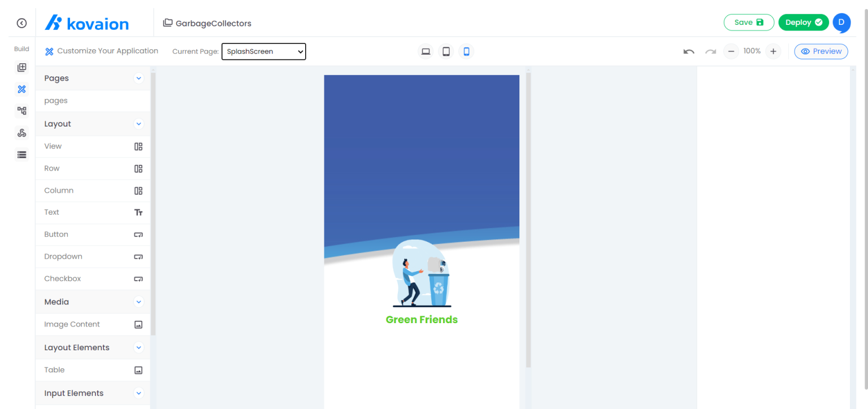Collapse the Media section

pyautogui.click(x=138, y=302)
